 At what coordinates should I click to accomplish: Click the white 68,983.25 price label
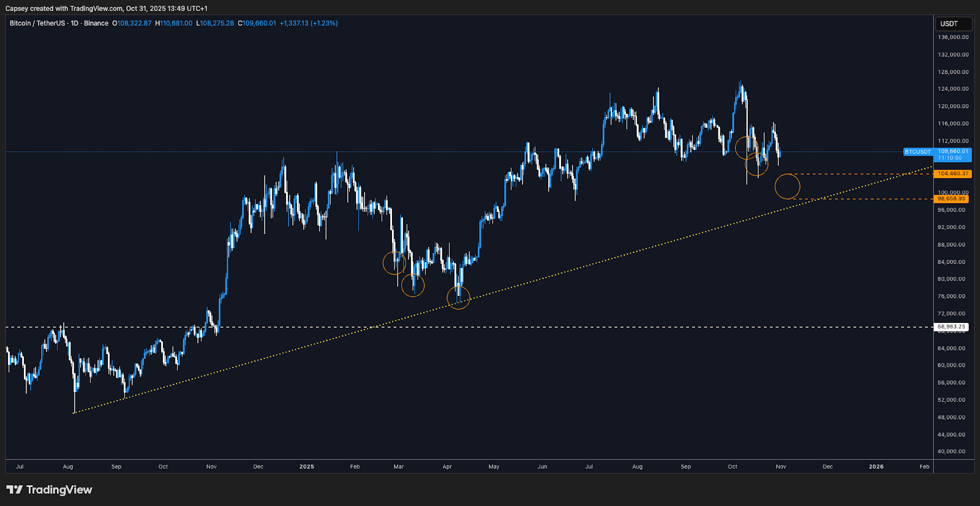click(x=951, y=327)
